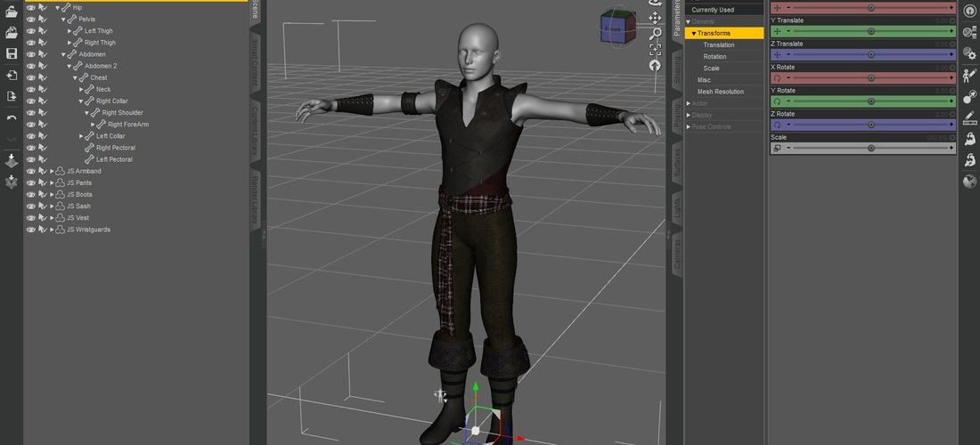The height and width of the screenshot is (445, 980).
Task: Open the Surfaces side tab
Action: pyautogui.click(x=677, y=162)
